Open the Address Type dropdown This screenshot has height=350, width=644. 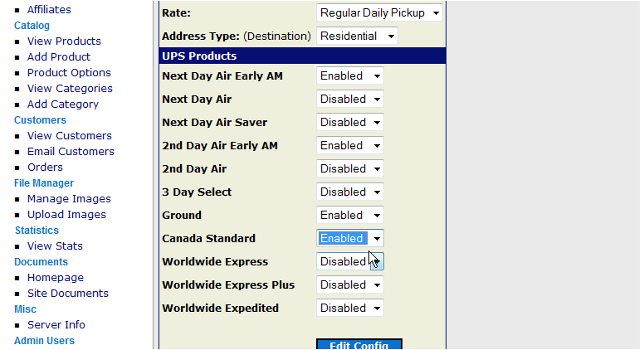tap(357, 36)
